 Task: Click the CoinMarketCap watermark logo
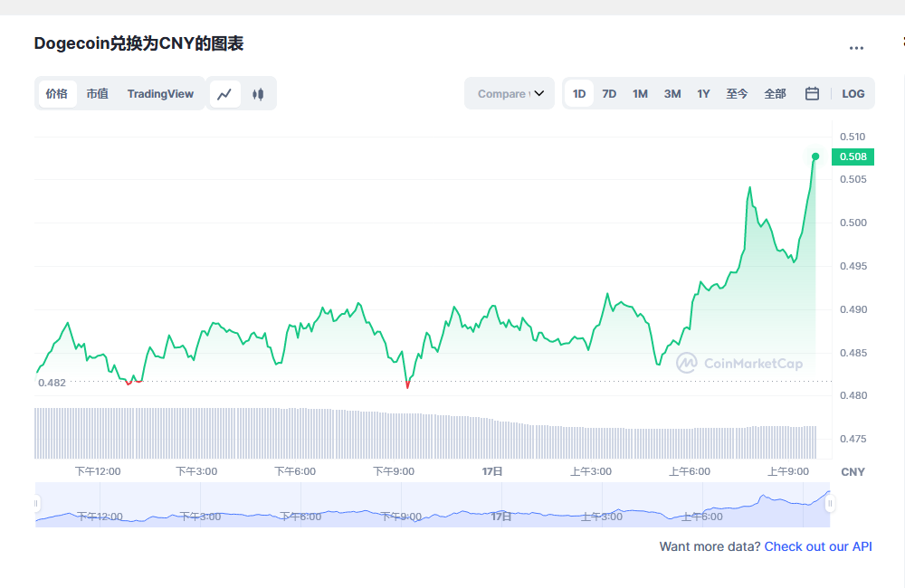click(739, 364)
